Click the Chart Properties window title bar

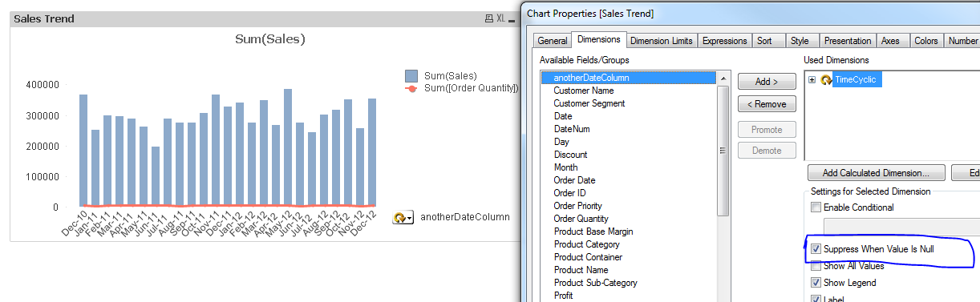[x=750, y=13]
